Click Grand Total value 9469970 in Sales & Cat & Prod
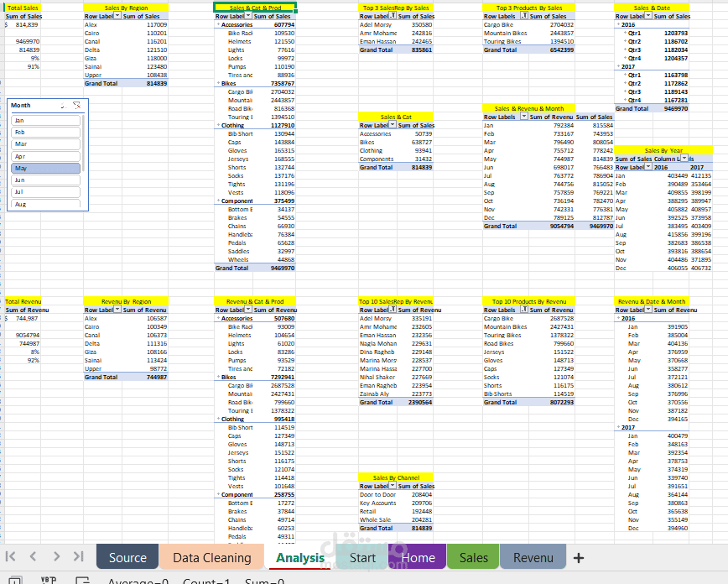The height and width of the screenshot is (584, 728). [x=283, y=268]
